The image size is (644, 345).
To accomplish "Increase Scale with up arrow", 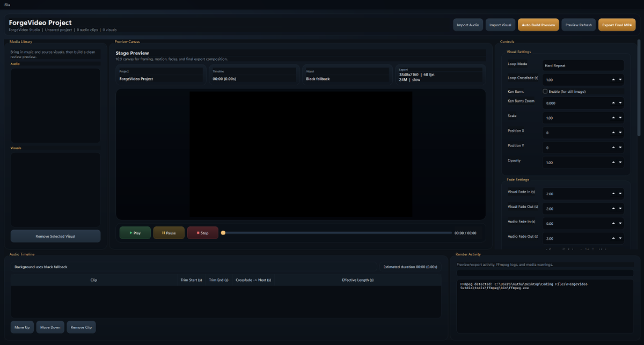I will point(613,118).
